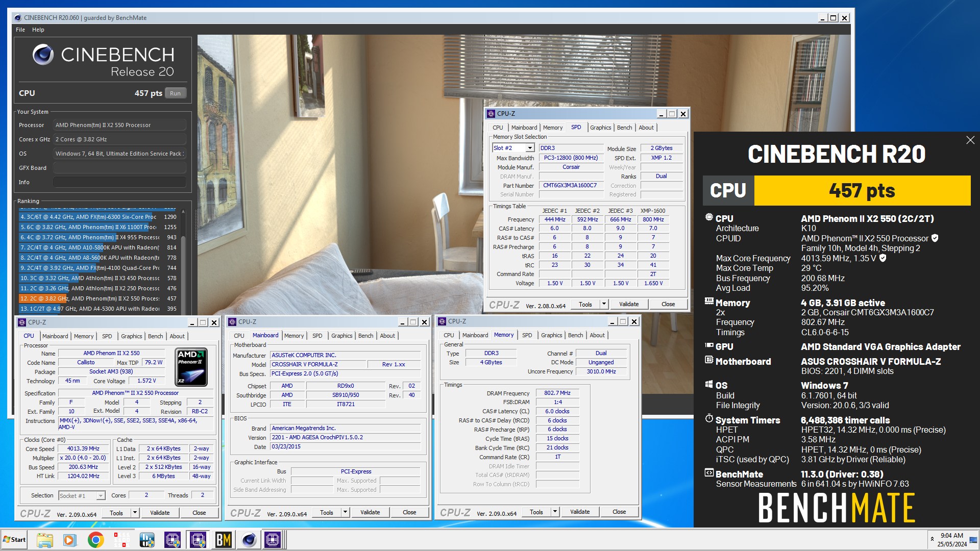Click the Core Speed 4013.39 MHz value
The width and height of the screenshot is (980, 551).
pyautogui.click(x=83, y=449)
